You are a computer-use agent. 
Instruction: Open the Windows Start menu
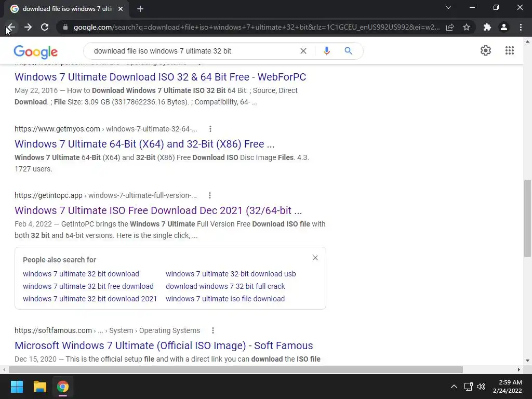(17, 387)
